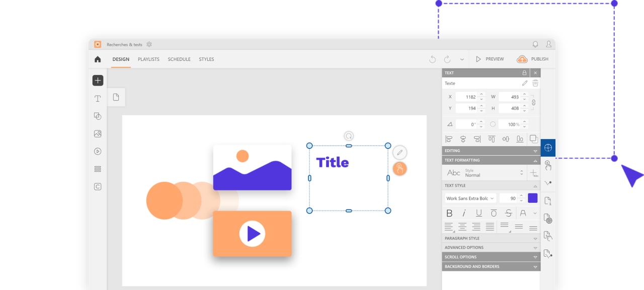Viewport: 644px width, 290px height.
Task: Undo the last action
Action: [432, 59]
